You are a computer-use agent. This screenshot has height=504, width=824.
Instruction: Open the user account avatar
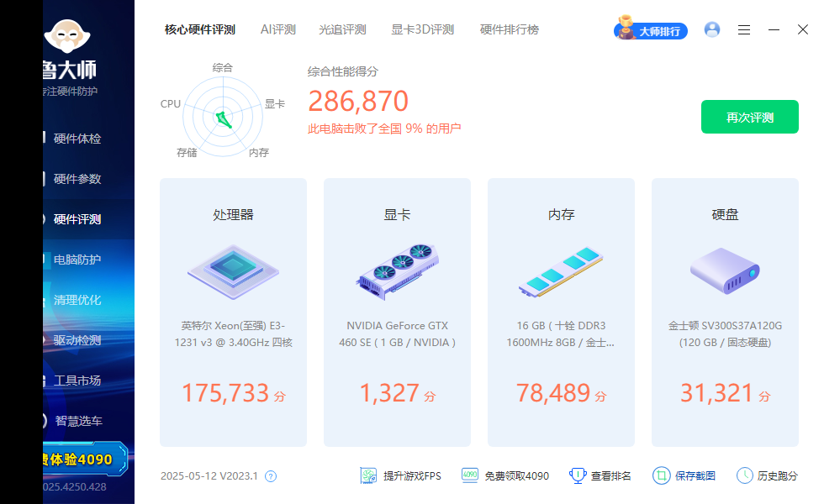(712, 29)
